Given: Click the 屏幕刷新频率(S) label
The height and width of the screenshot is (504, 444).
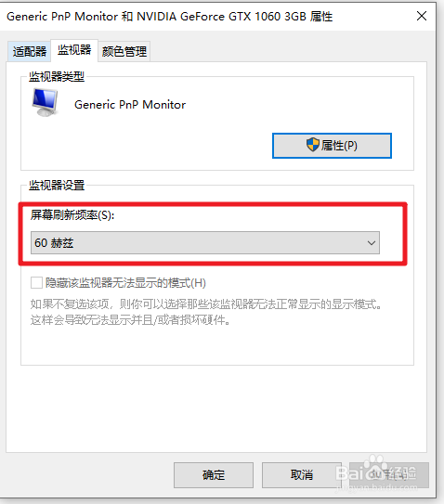Looking at the screenshot, I should click(x=72, y=214).
